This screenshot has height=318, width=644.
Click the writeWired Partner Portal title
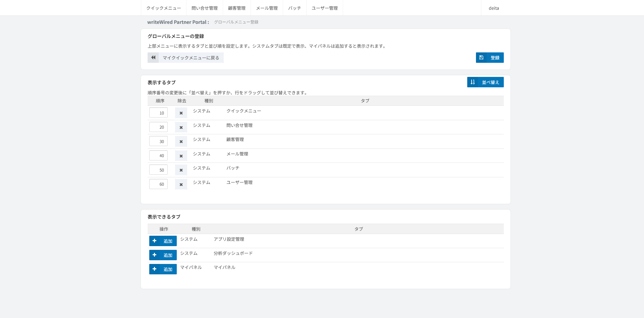(x=178, y=22)
